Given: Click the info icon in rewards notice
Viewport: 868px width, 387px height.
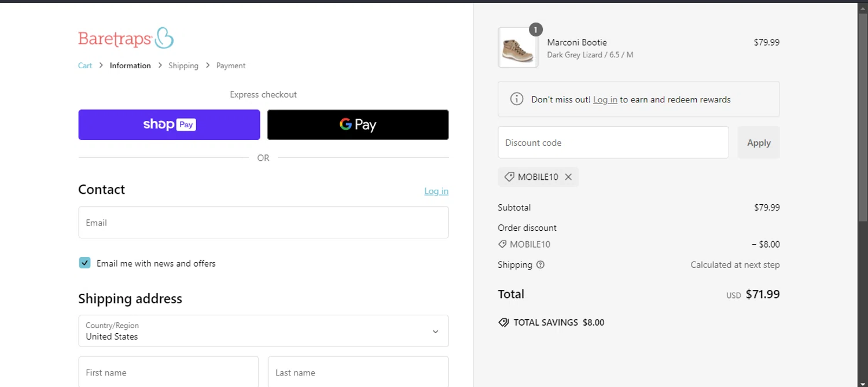Looking at the screenshot, I should 517,99.
